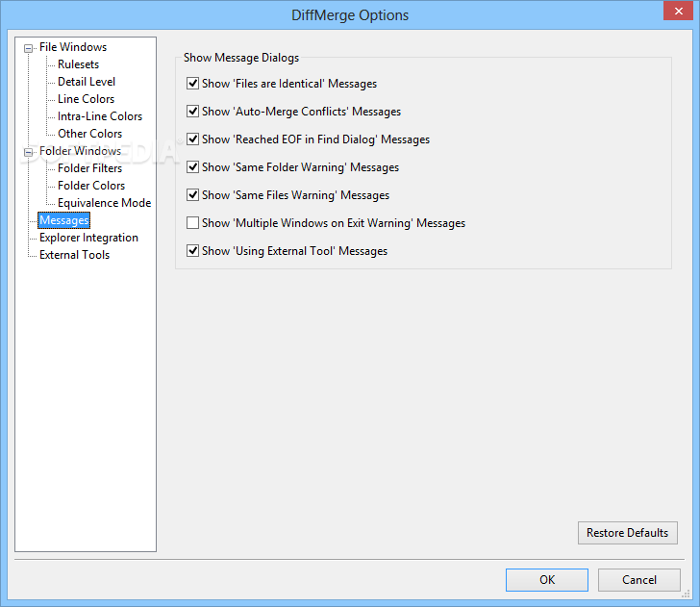Uncheck 'Same Files Warning' Messages
Image resolution: width=700 pixels, height=607 pixels.
click(192, 195)
